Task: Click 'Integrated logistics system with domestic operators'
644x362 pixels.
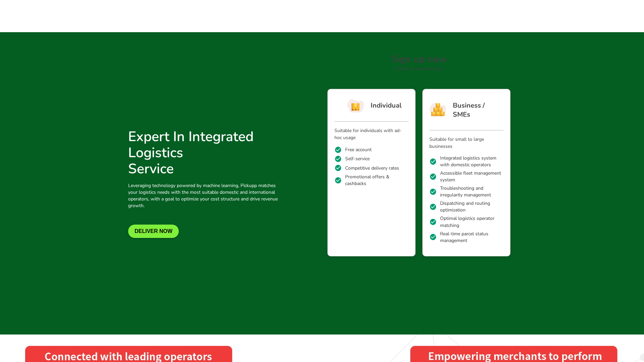Action: 468,162
